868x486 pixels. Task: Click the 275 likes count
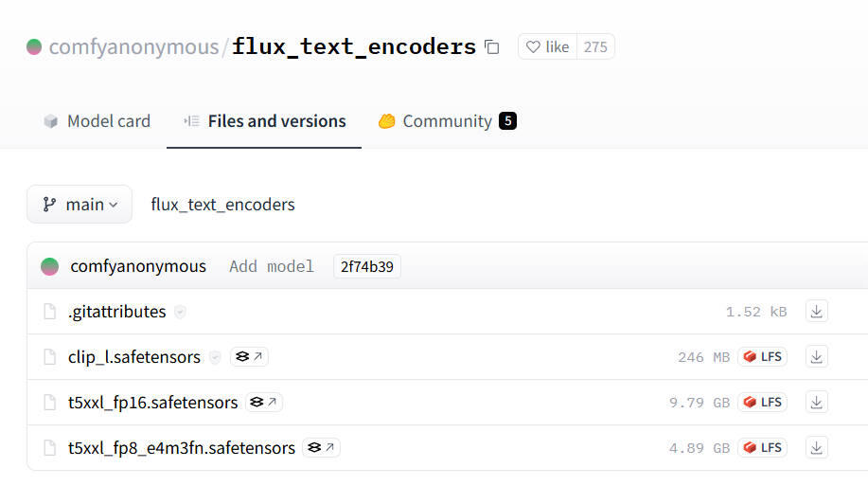tap(595, 46)
